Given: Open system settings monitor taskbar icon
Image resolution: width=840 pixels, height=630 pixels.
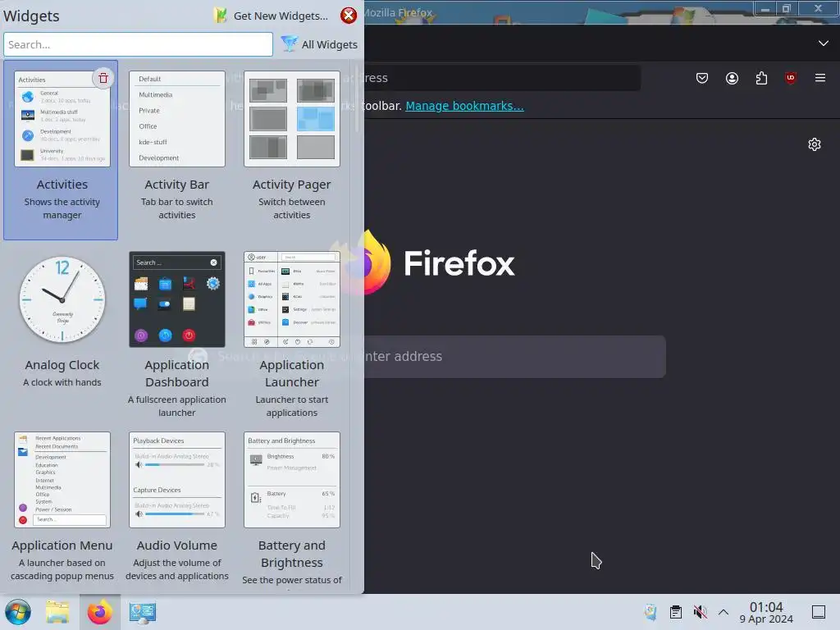Looking at the screenshot, I should coord(142,612).
